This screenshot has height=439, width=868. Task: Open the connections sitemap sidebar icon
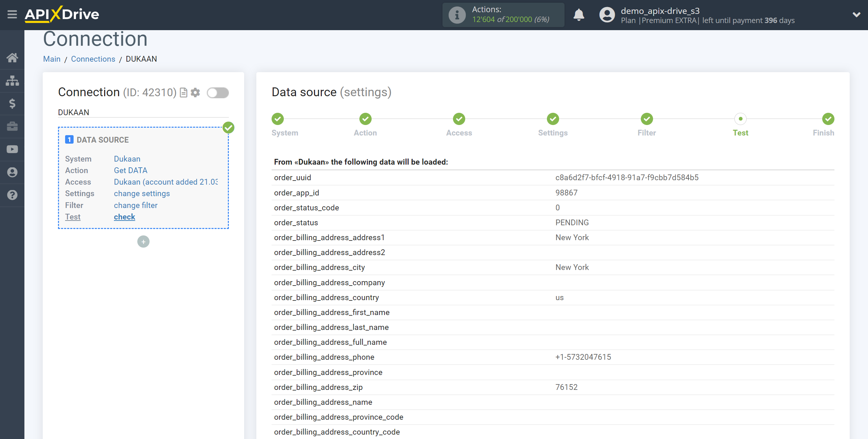(12, 81)
